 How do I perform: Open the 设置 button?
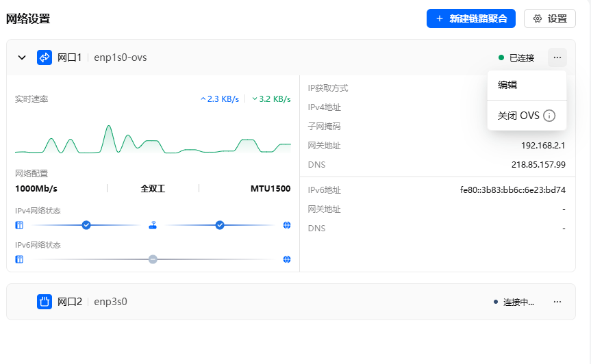[549, 18]
